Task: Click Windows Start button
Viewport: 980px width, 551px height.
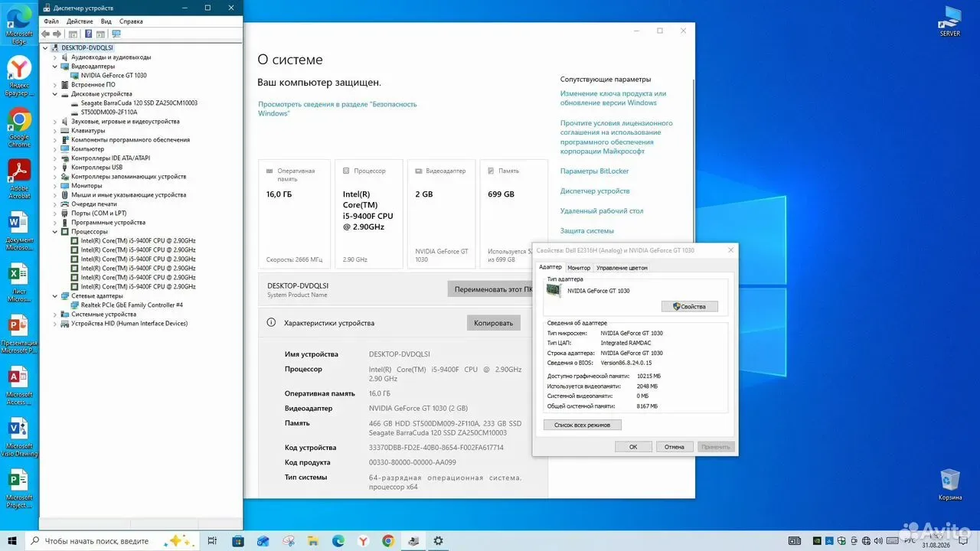Action: [12, 540]
